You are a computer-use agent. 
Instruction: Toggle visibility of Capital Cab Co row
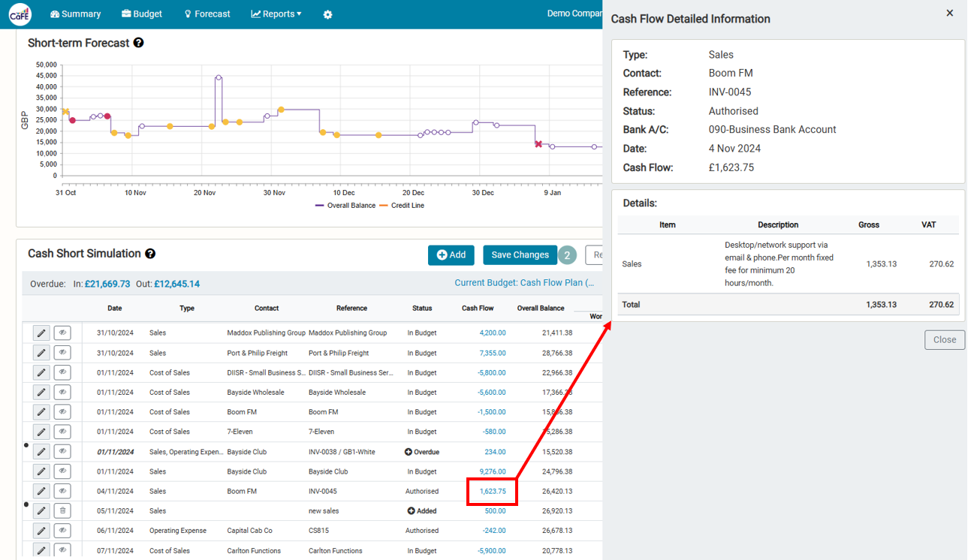pyautogui.click(x=62, y=530)
